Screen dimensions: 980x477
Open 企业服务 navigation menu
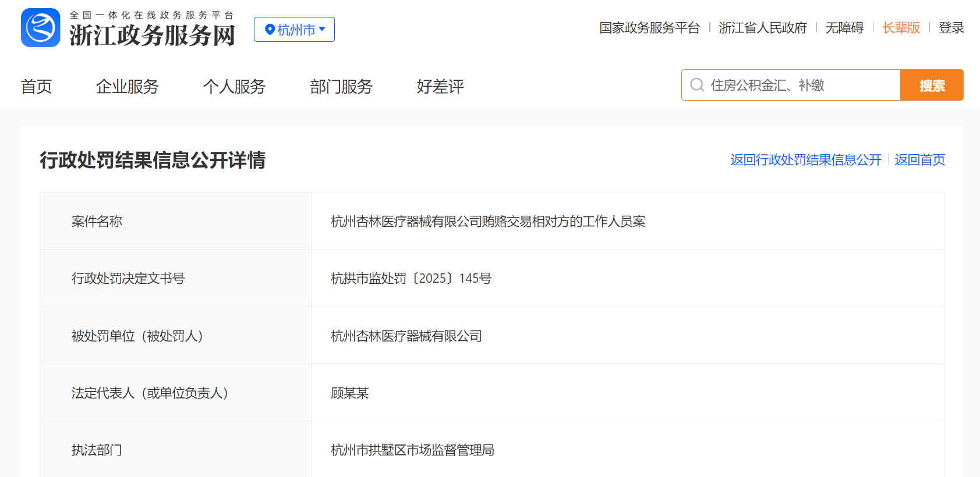128,87
